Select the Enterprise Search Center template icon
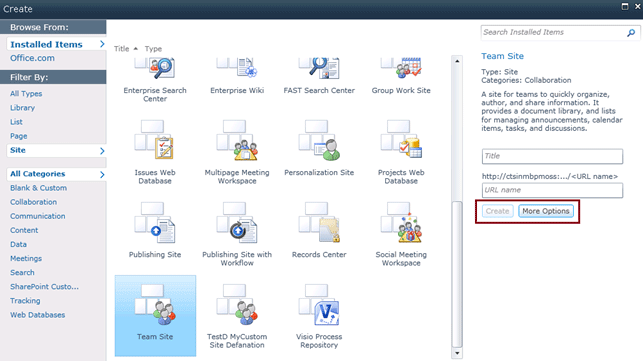The height and width of the screenshot is (361, 643). click(155, 69)
